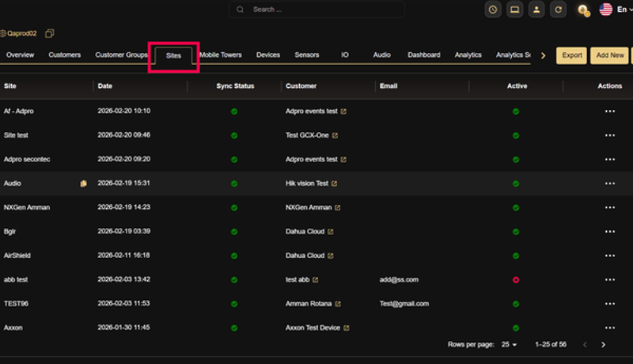The height and width of the screenshot is (364, 633).
Task: Go to the previous page of results
Action: (x=585, y=345)
